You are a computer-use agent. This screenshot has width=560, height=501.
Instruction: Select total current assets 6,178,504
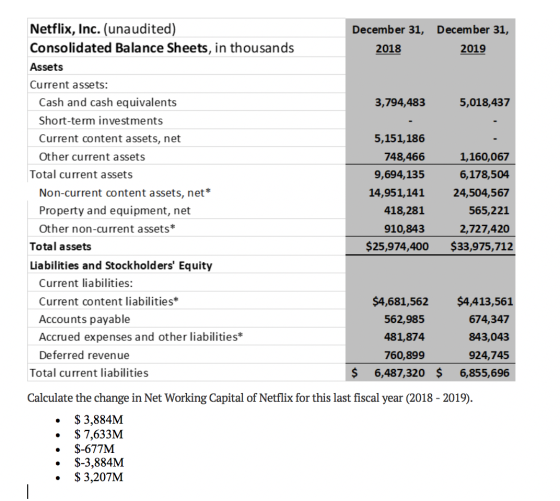pyautogui.click(x=485, y=175)
